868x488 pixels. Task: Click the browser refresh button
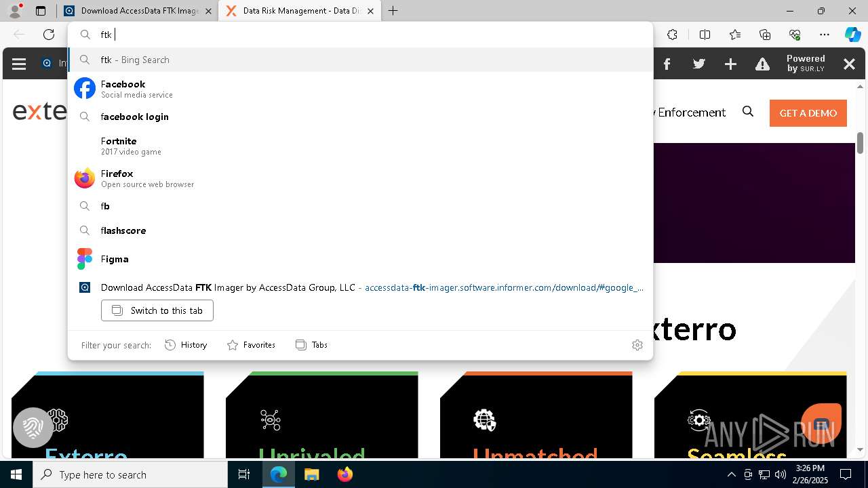[49, 35]
